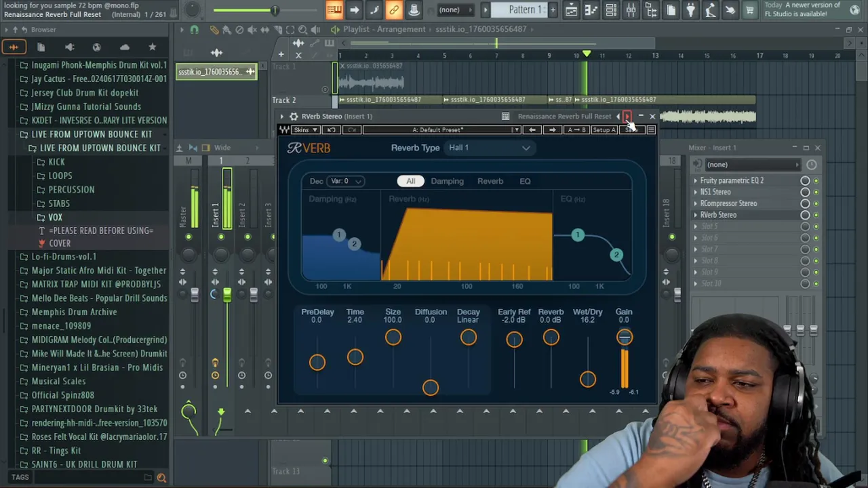Viewport: 868px width, 488px height.
Task: Adjust the RVerb Time slider knob
Action: (355, 357)
